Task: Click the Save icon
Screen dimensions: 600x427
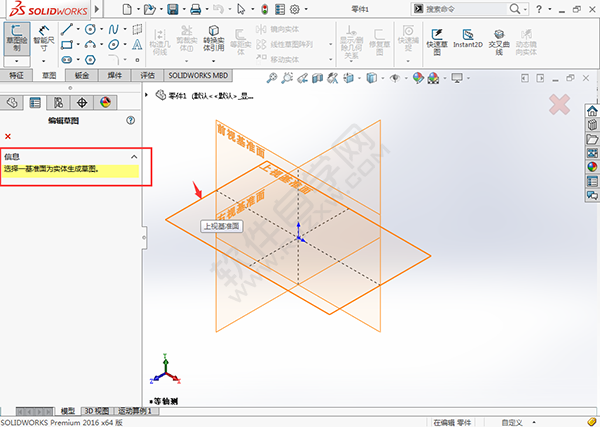Action: 173,9
